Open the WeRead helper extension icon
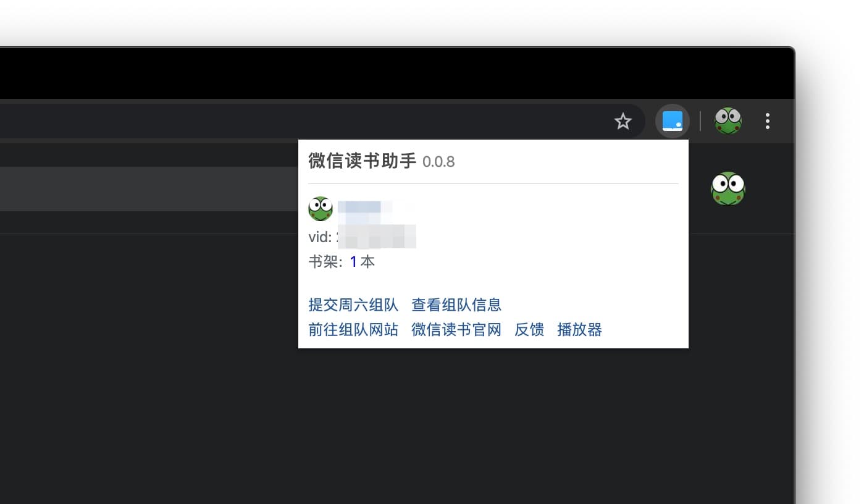This screenshot has height=504, width=864. [x=673, y=121]
